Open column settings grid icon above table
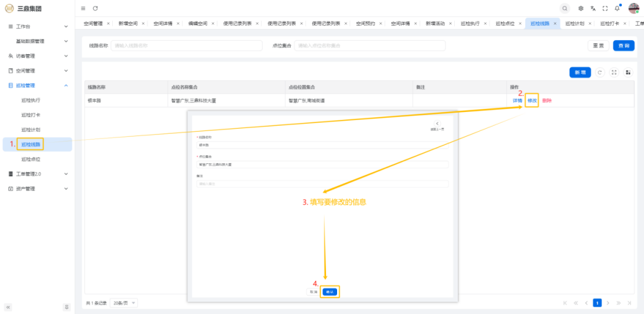 [628, 72]
